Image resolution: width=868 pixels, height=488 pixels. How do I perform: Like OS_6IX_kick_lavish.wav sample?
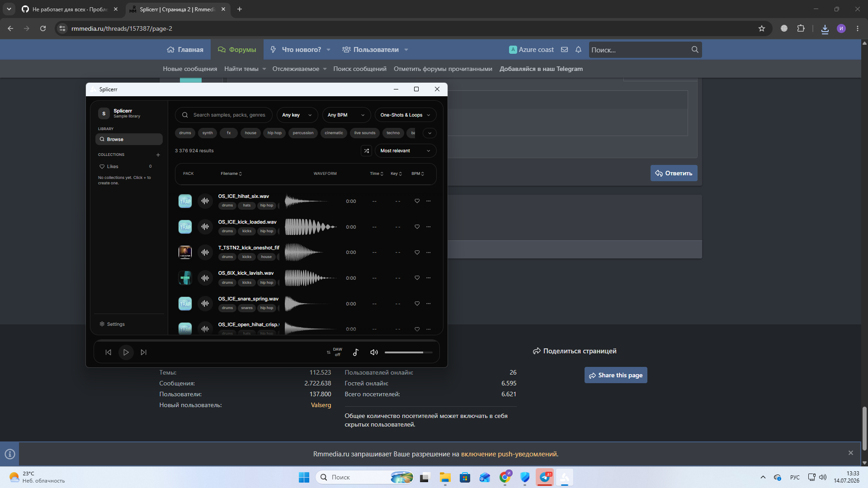(417, 278)
